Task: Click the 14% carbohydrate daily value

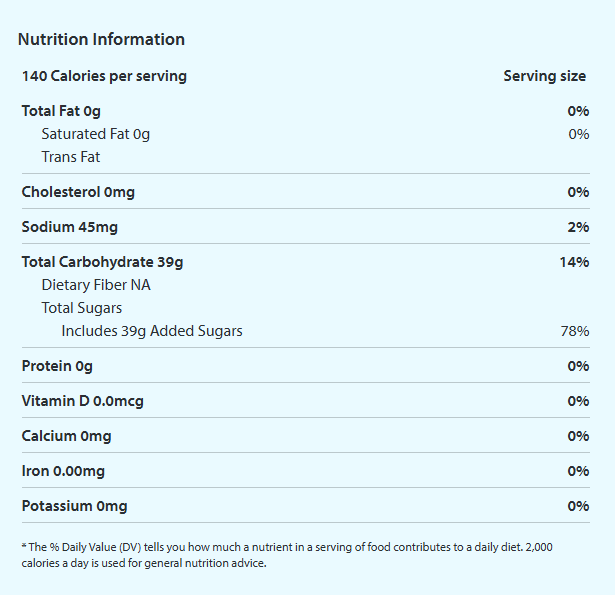Action: click(x=574, y=262)
